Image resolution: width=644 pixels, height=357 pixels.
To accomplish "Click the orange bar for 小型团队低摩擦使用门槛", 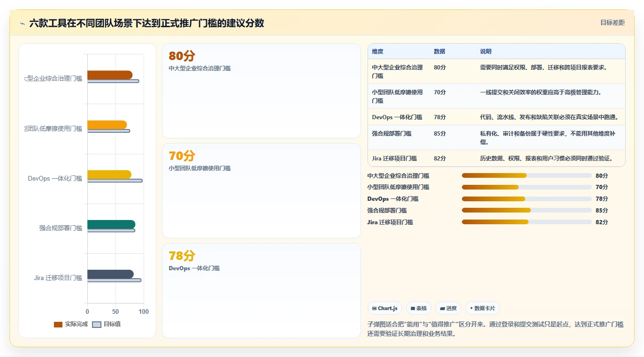I will pyautogui.click(x=107, y=125).
